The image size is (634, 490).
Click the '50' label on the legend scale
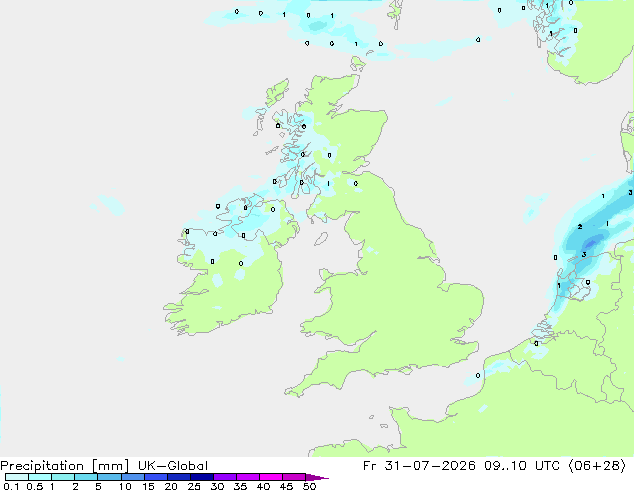[309, 486]
